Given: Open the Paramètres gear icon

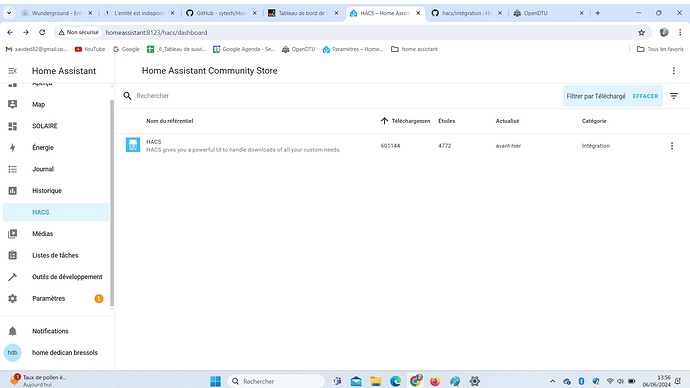Looking at the screenshot, I should coord(12,298).
